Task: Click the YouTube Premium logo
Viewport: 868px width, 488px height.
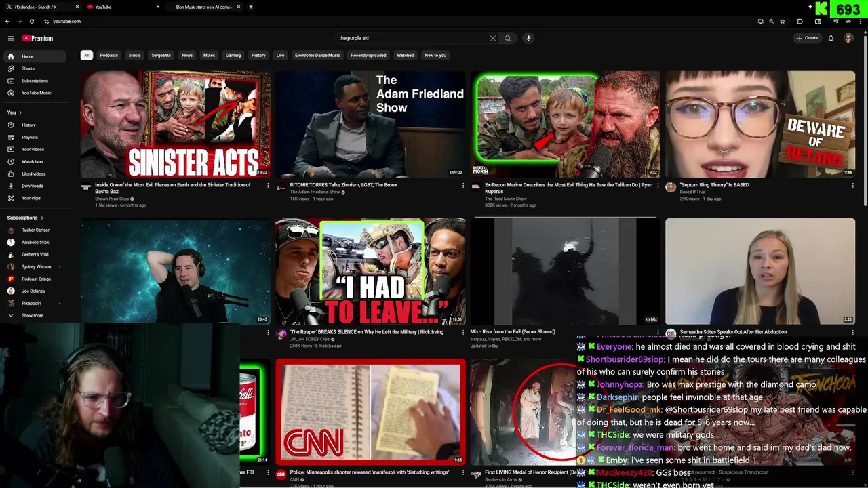Action: (x=37, y=39)
